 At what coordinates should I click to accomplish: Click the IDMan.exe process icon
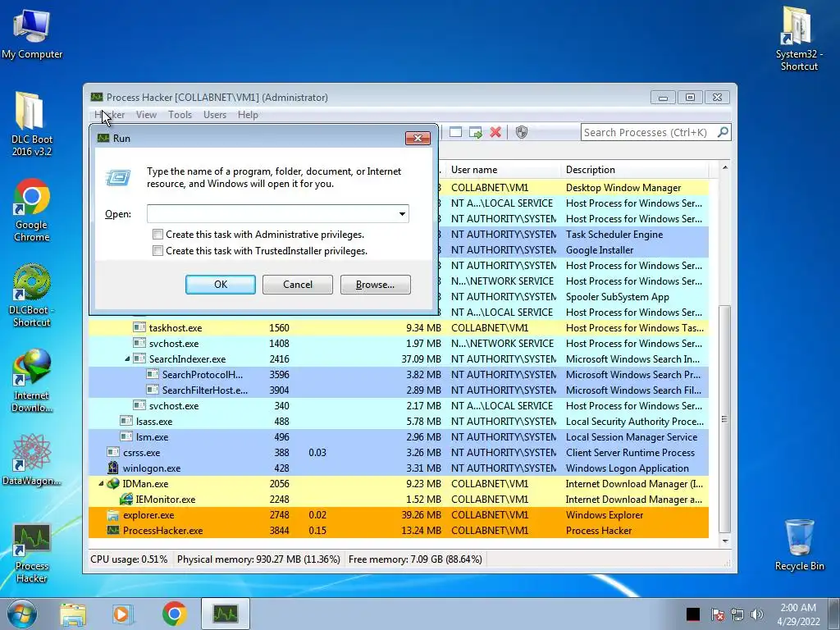coord(113,484)
